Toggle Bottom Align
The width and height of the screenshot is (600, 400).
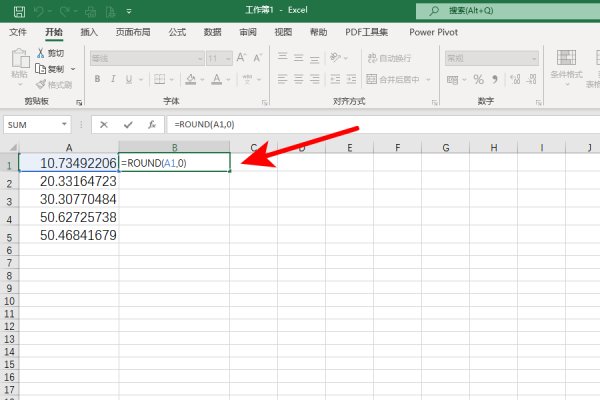pos(315,59)
